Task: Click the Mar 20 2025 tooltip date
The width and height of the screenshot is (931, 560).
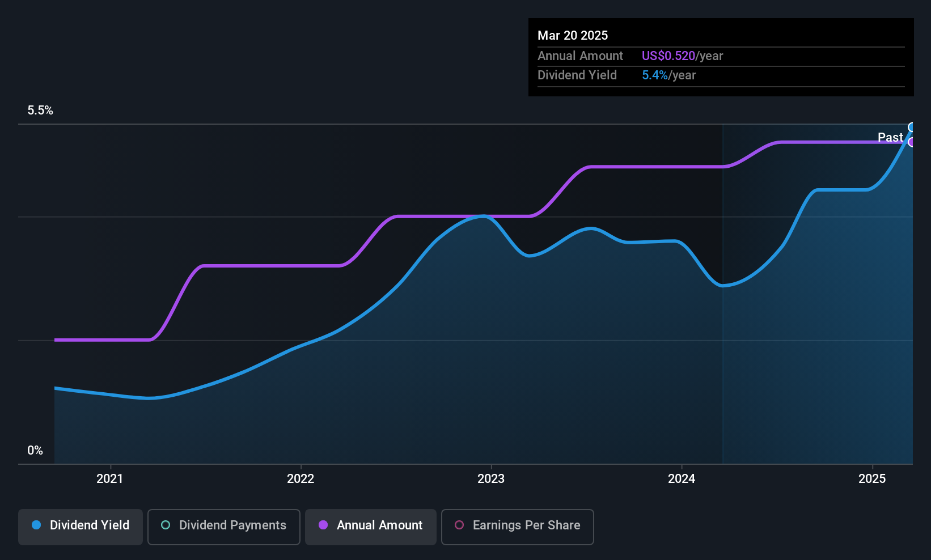Action: click(573, 35)
